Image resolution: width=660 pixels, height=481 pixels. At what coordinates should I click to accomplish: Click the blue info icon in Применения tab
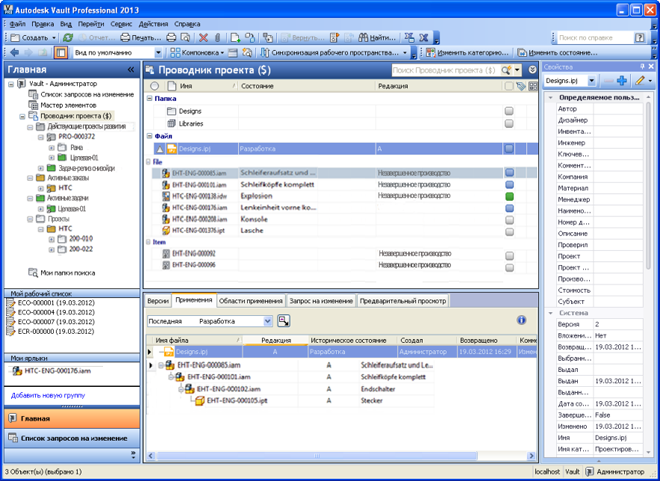pyautogui.click(x=521, y=320)
